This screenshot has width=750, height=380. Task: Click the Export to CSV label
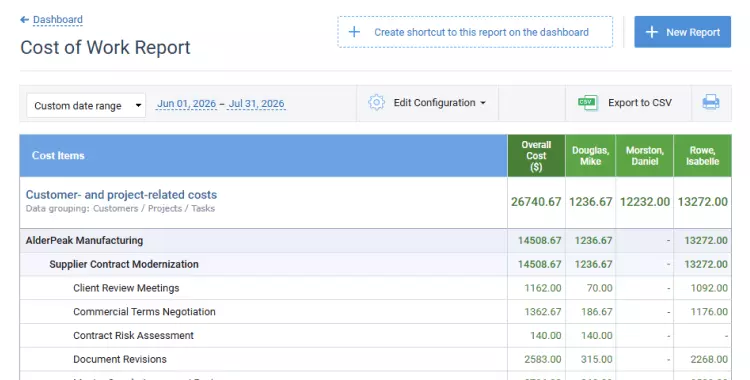(x=640, y=103)
